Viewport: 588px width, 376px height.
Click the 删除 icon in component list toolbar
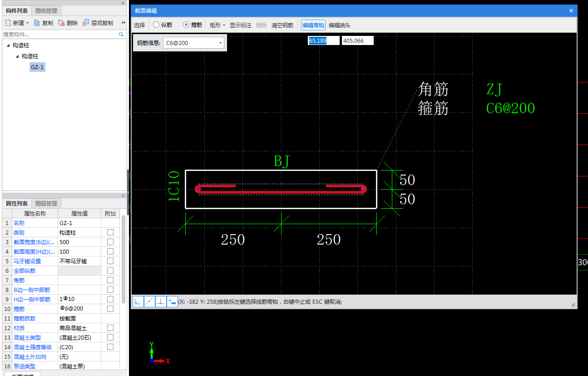[61, 23]
